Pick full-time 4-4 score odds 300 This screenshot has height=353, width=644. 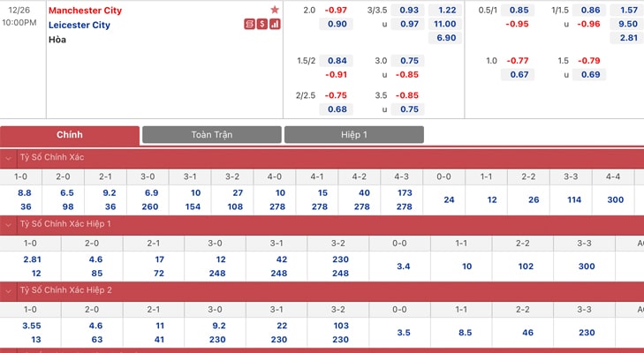[x=614, y=200]
